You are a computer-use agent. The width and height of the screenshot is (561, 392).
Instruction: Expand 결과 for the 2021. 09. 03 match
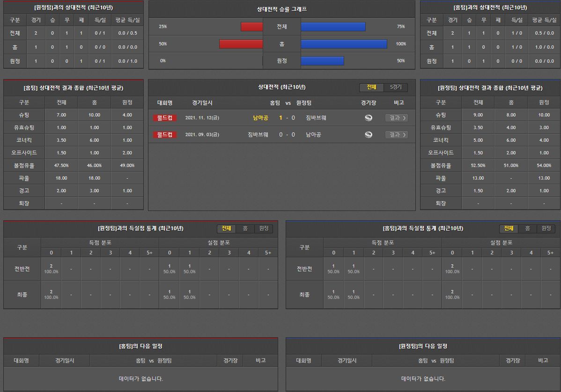click(x=396, y=135)
